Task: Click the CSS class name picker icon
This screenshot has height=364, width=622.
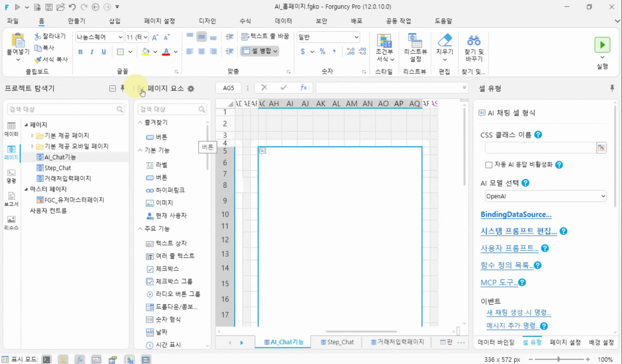Action: (x=601, y=148)
